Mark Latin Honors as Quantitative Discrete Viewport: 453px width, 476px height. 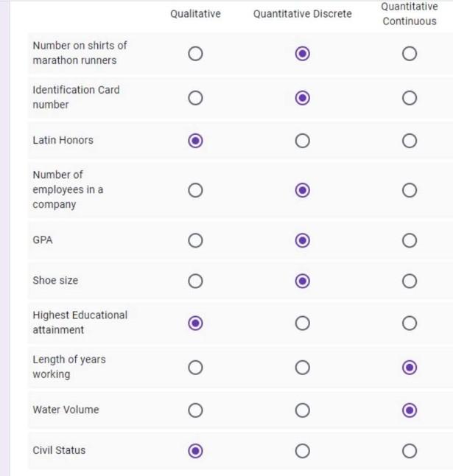(x=302, y=141)
